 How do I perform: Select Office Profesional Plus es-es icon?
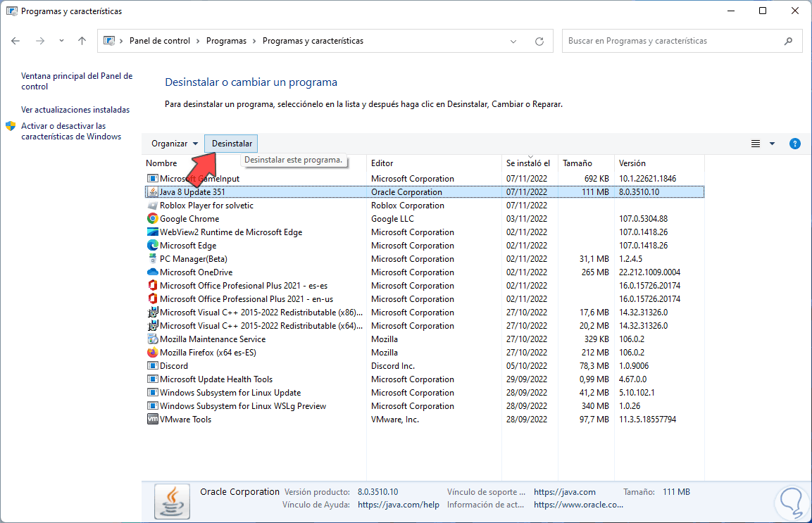152,286
